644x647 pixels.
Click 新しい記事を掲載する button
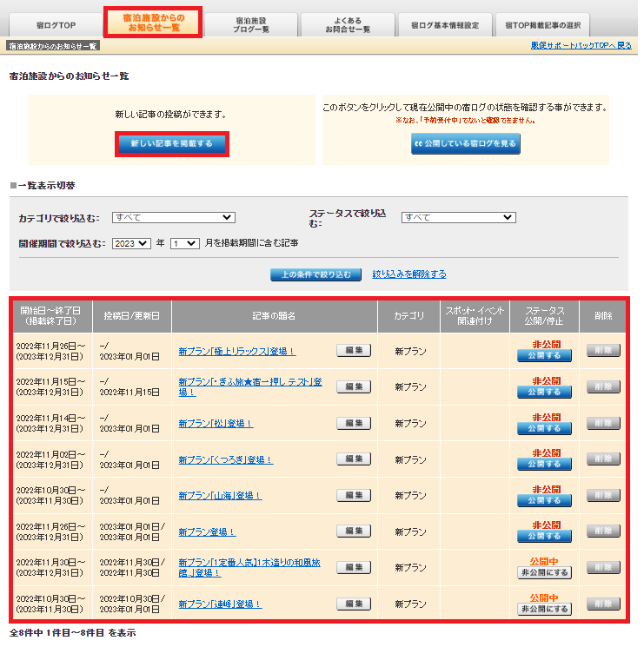click(171, 143)
